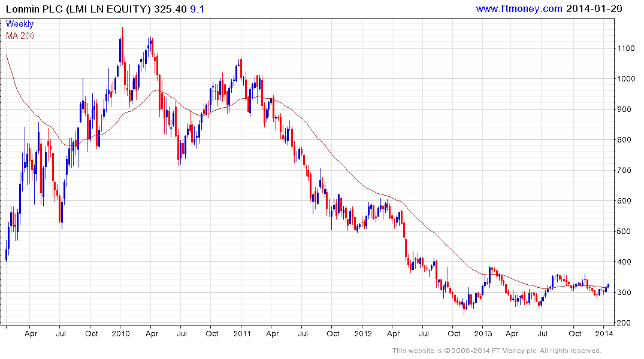Click the www.ftmoney.com link
Screen dimensions: 644x359
tap(519, 8)
